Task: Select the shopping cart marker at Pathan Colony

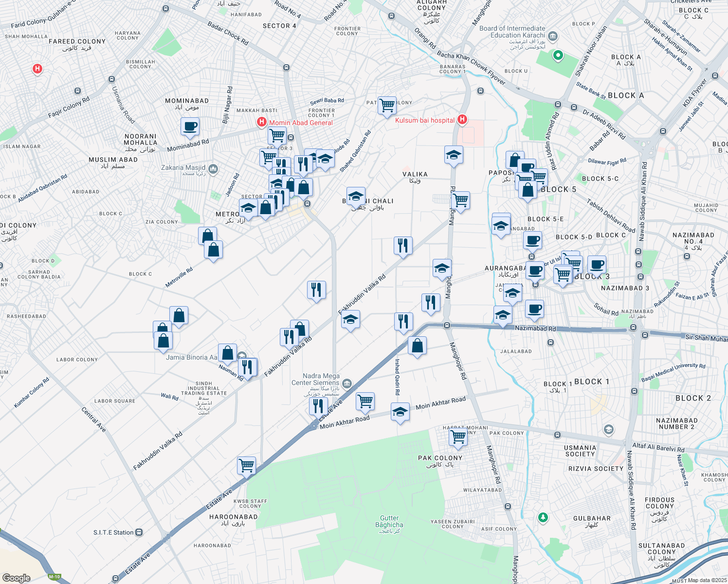Action: [387, 105]
